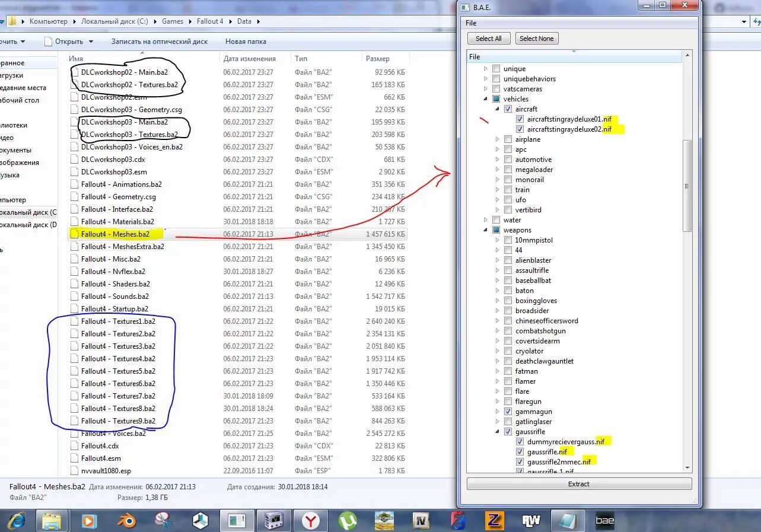Click the file icon of Fallout4.esm

point(74,458)
